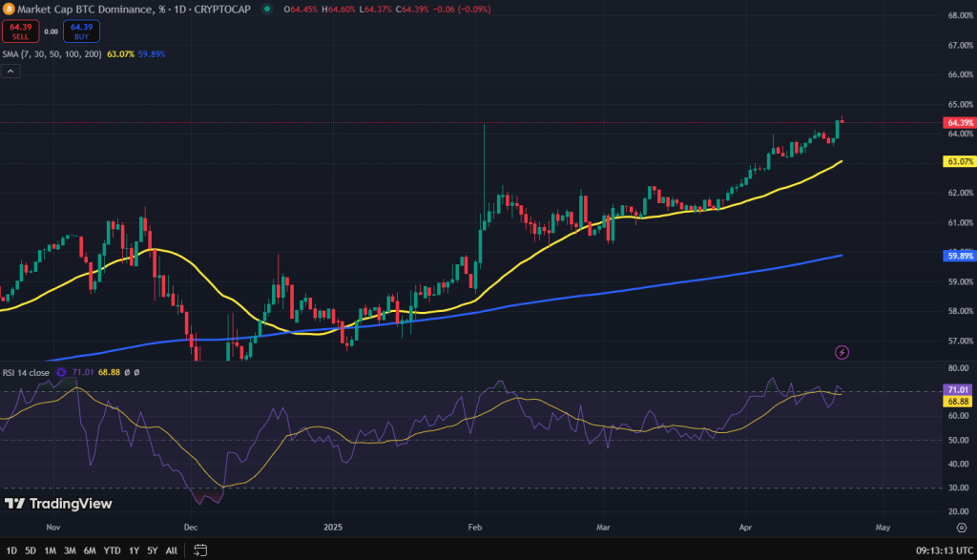
Task: Click the yellow 63.07% SMA legend value
Action: [x=120, y=54]
